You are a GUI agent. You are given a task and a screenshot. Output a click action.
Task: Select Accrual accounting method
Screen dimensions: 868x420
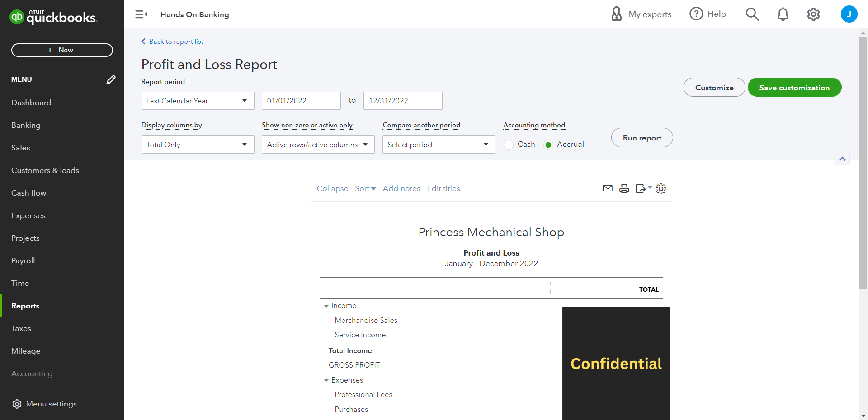pyautogui.click(x=548, y=145)
